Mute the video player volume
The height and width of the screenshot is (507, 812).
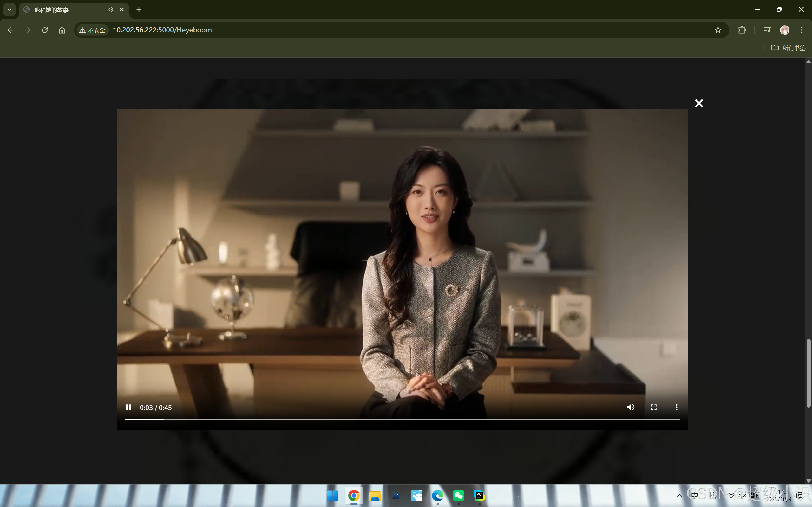point(631,408)
